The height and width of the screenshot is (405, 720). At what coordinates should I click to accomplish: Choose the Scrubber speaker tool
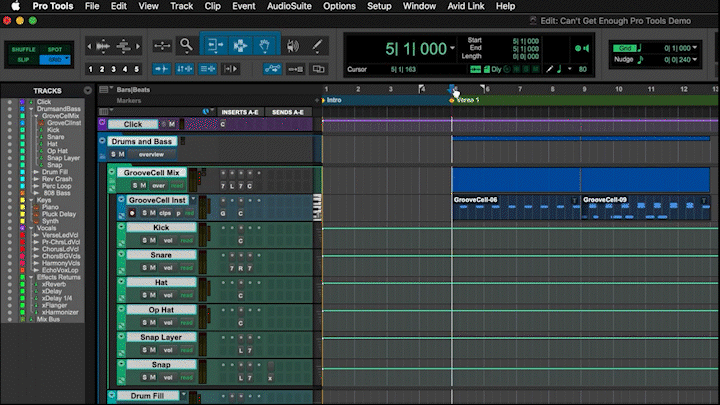[291, 45]
